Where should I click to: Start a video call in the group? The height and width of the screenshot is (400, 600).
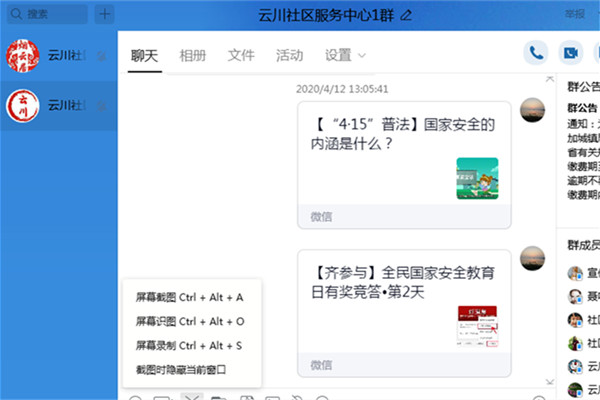[x=571, y=54]
